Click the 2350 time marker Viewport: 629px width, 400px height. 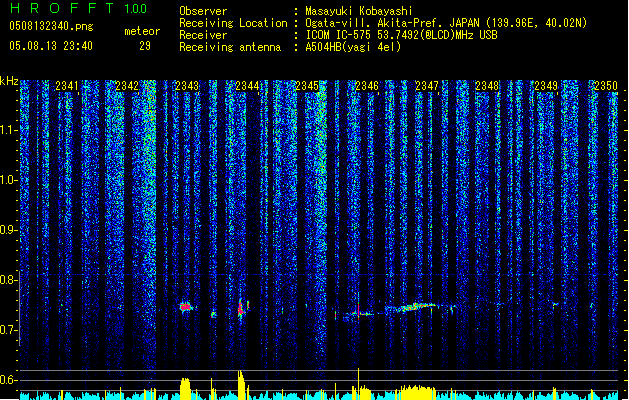[606, 85]
